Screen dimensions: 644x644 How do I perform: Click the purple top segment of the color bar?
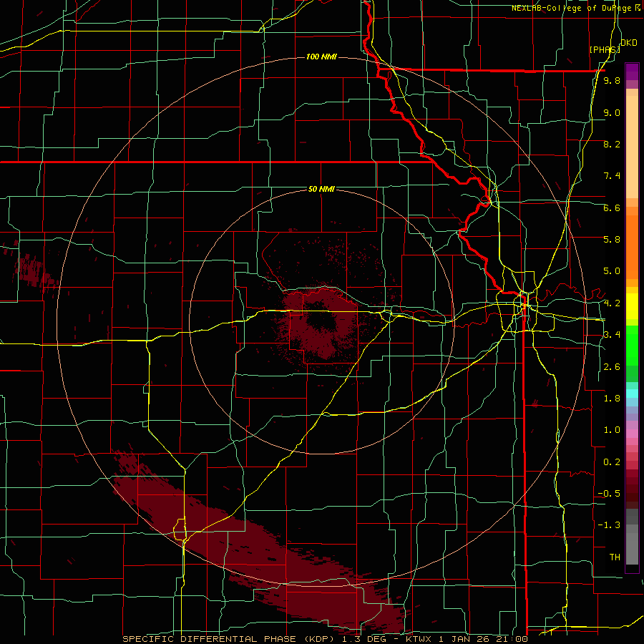(632, 72)
